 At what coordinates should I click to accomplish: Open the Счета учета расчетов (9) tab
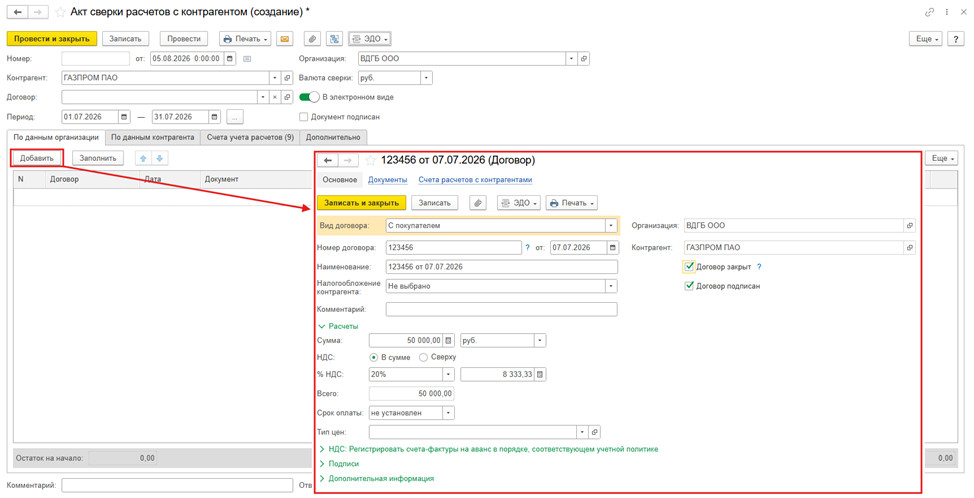[250, 137]
